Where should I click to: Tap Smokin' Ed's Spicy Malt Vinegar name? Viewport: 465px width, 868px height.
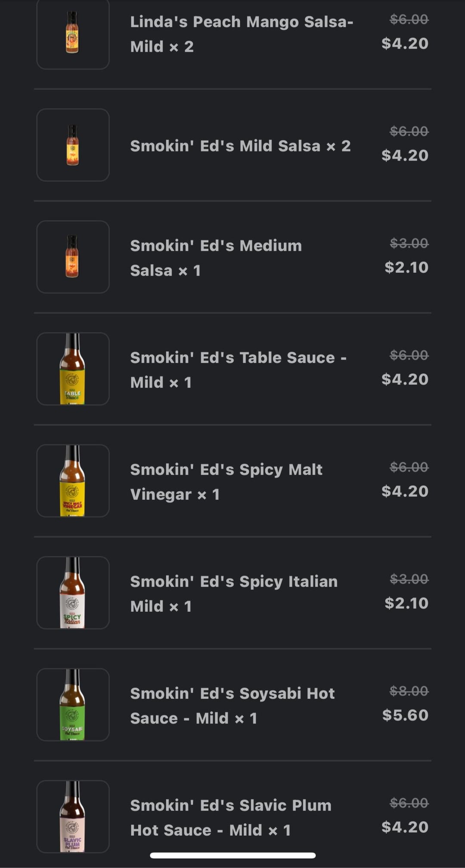(226, 482)
